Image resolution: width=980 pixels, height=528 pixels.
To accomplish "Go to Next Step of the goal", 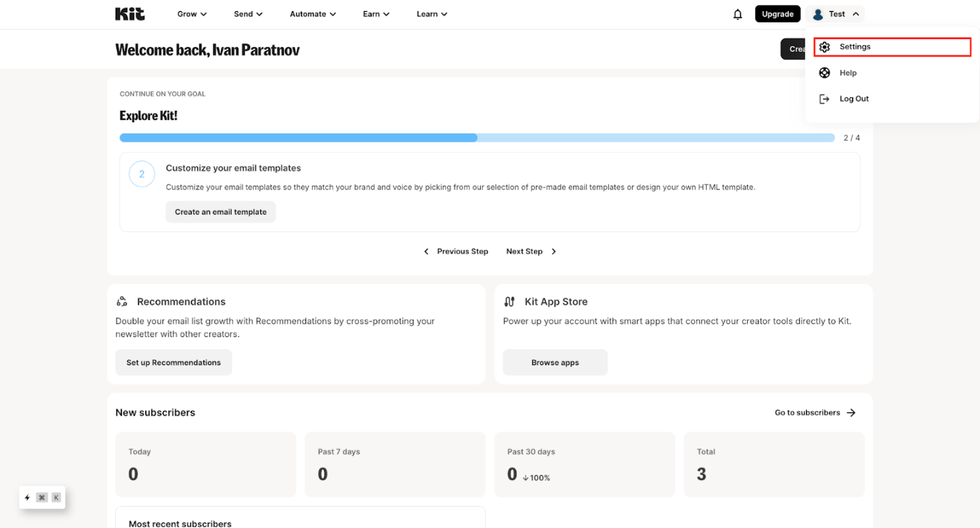I will [x=524, y=251].
